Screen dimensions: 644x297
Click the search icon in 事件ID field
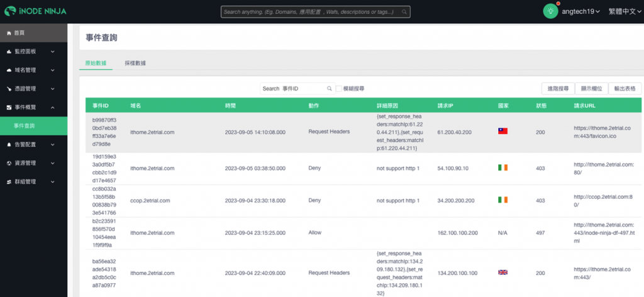pyautogui.click(x=329, y=88)
